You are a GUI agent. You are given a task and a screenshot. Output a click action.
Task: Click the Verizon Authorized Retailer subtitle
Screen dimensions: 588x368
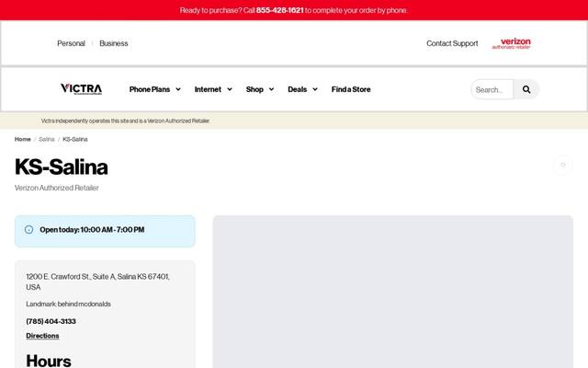coord(57,188)
